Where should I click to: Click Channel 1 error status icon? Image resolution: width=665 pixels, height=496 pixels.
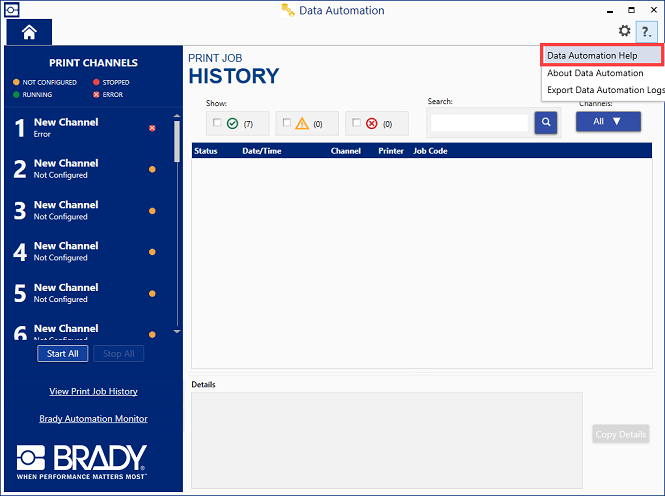152,128
